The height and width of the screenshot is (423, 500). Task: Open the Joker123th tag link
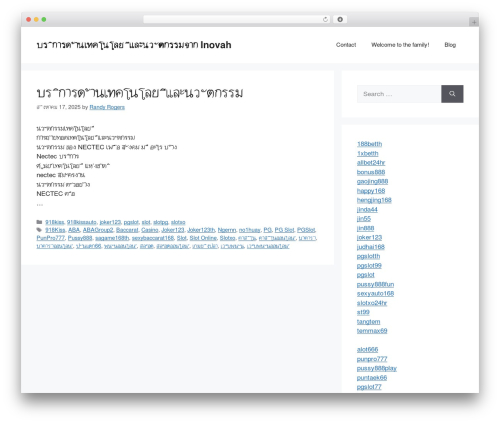pyautogui.click(x=201, y=230)
